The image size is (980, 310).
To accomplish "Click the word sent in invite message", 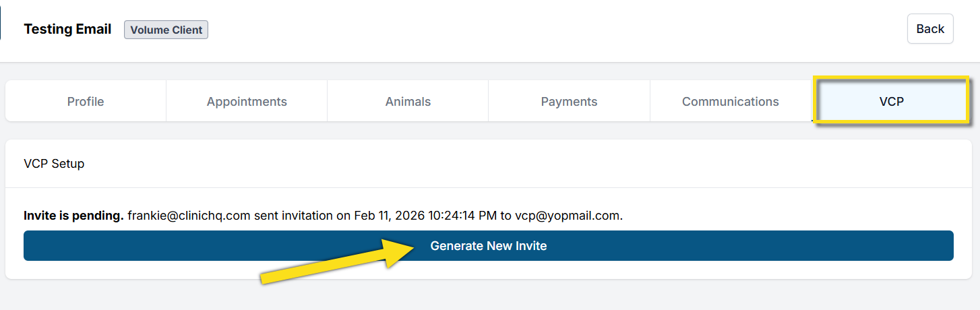I will pos(266,216).
